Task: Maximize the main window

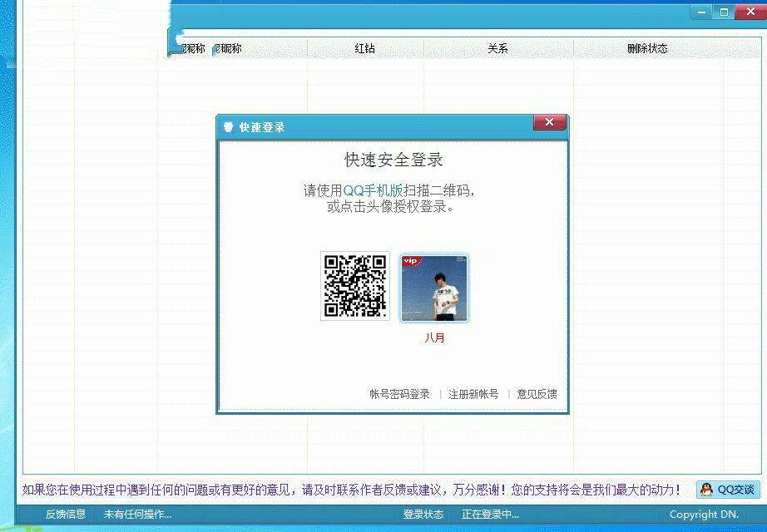Action: coord(724,12)
